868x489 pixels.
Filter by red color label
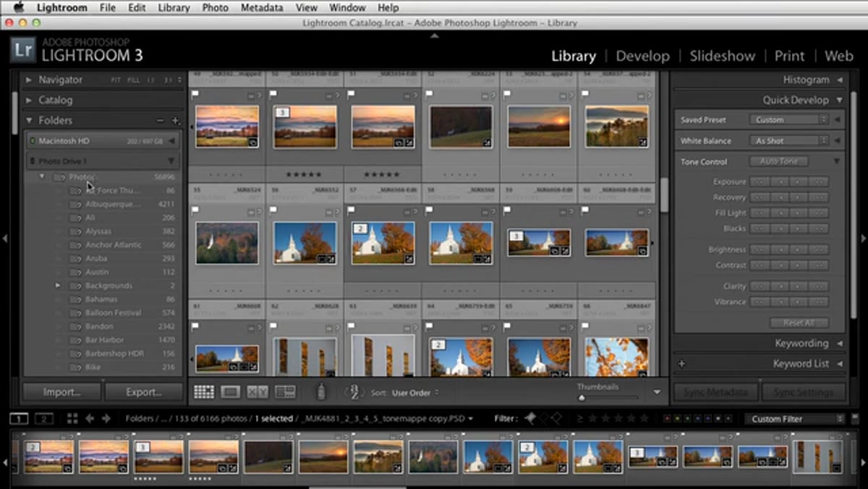pyautogui.click(x=667, y=419)
